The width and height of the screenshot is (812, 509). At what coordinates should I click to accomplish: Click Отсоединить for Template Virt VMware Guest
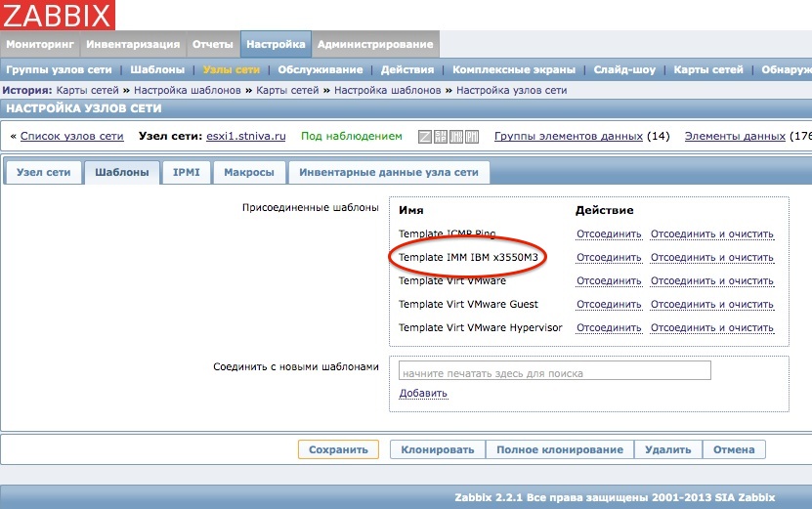609,305
